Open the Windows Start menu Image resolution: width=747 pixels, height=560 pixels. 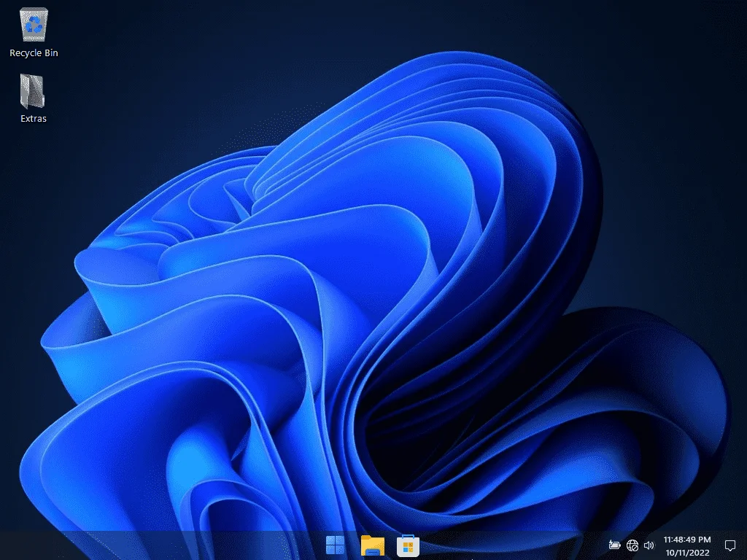click(336, 545)
